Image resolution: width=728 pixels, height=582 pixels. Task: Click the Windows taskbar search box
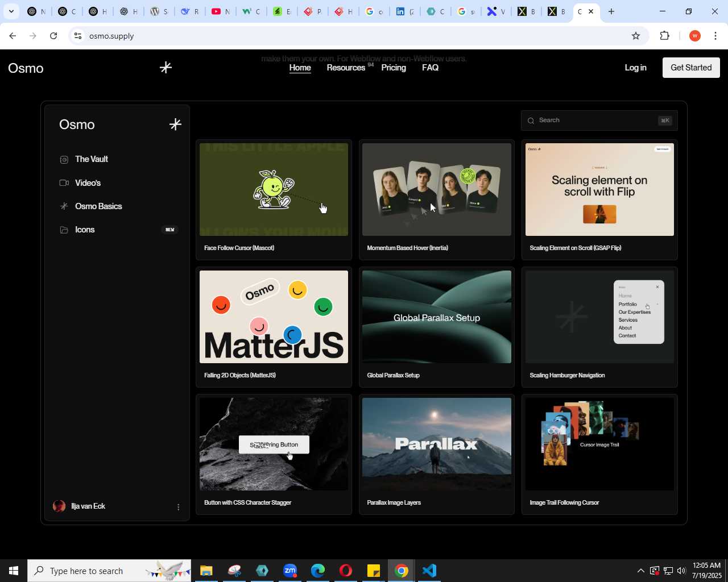coord(109,571)
